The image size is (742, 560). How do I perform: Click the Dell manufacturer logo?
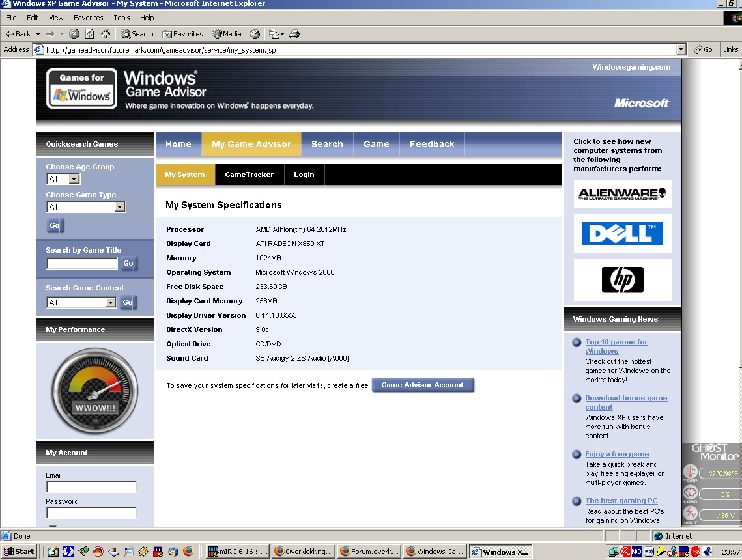[622, 234]
